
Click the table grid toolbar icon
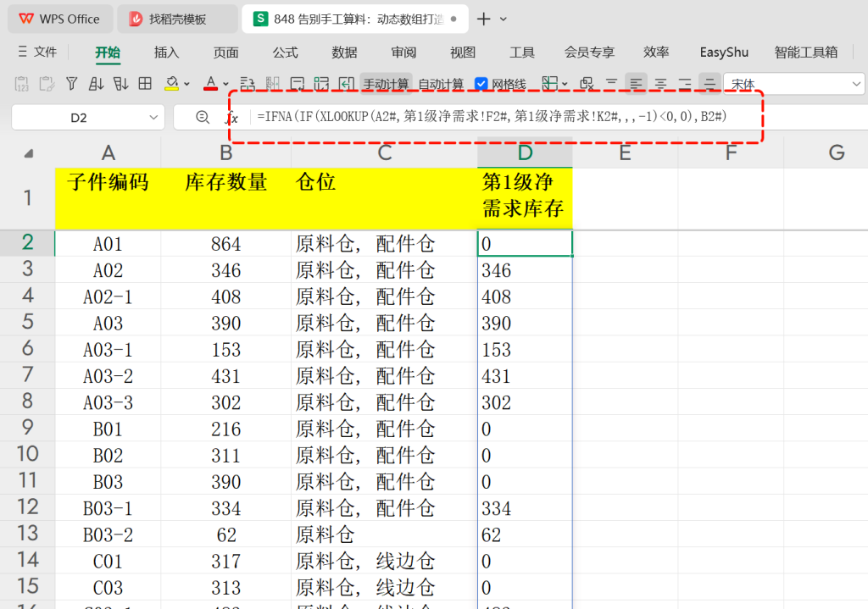(145, 84)
